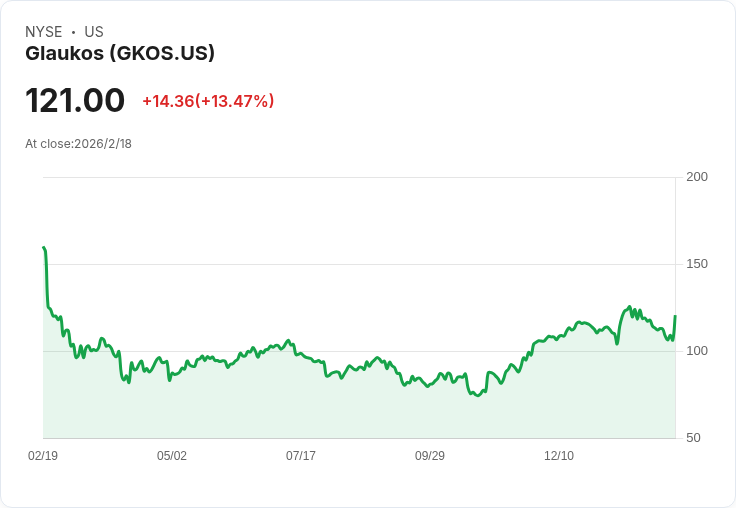Click the 100 y-axis price label

tap(697, 351)
